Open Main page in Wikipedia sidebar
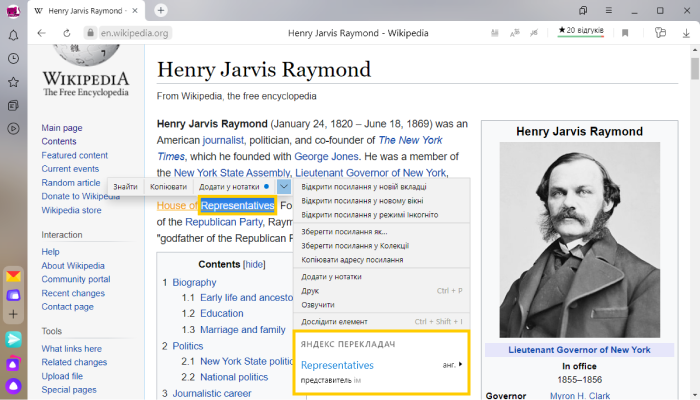The height and width of the screenshot is (400, 700). point(62,128)
